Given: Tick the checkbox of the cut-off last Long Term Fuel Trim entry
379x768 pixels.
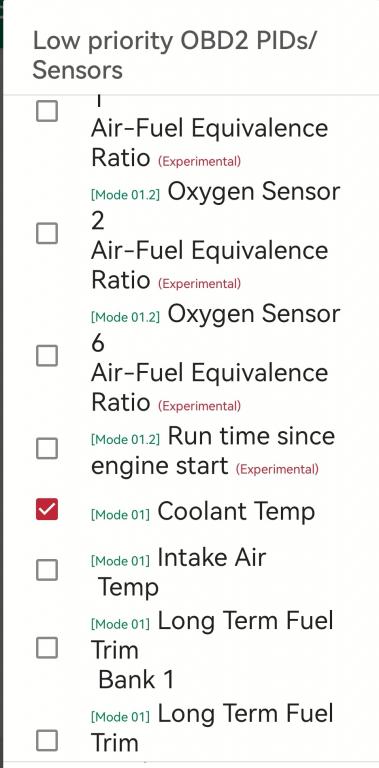Looking at the screenshot, I should pos(47,741).
